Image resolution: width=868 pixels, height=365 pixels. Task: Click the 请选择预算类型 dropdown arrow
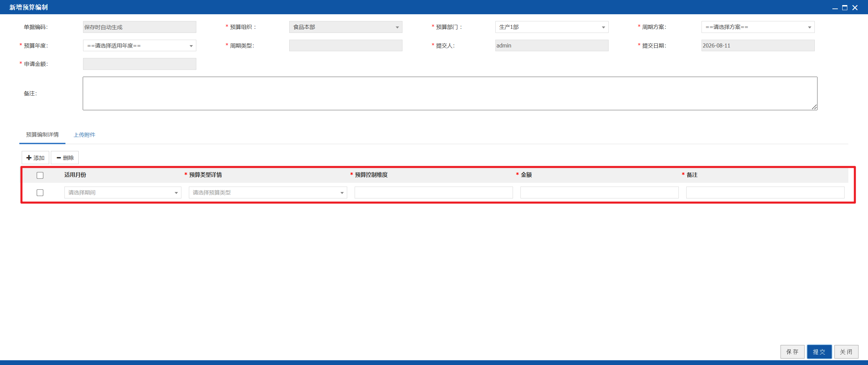pos(342,193)
